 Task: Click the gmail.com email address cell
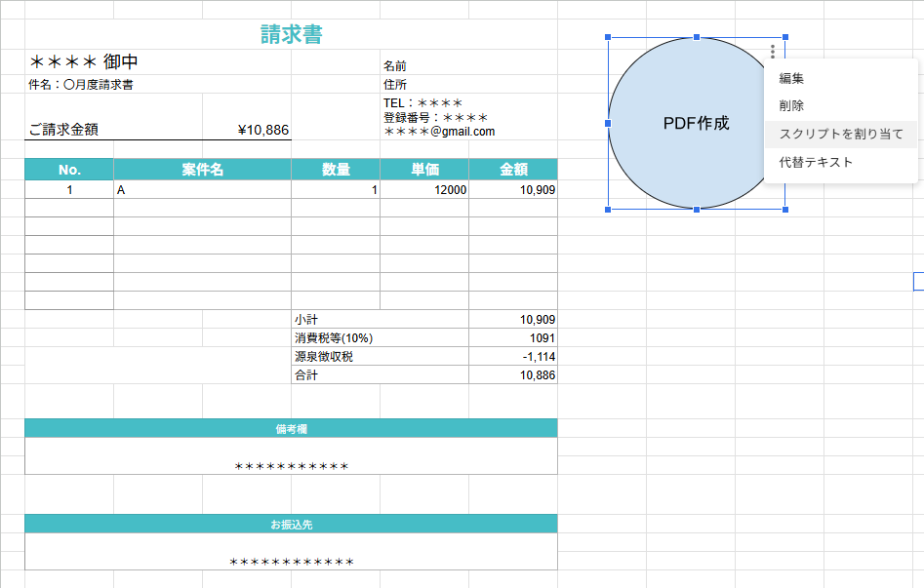(x=439, y=132)
